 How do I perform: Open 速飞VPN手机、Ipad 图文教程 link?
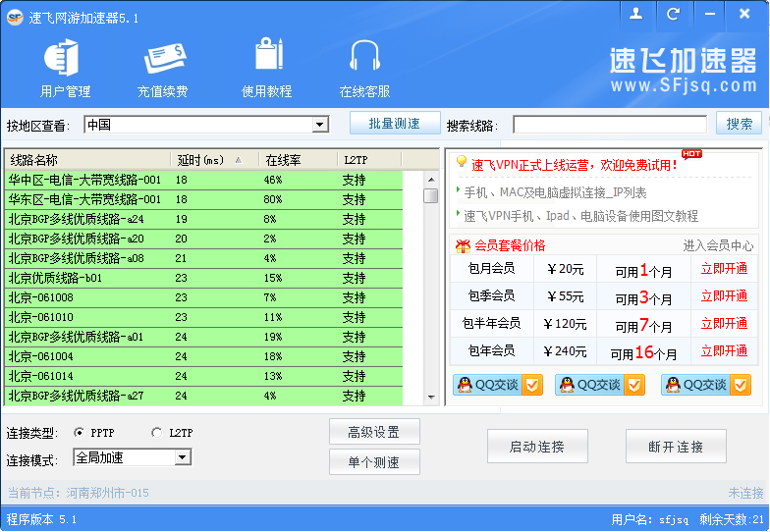(x=581, y=216)
